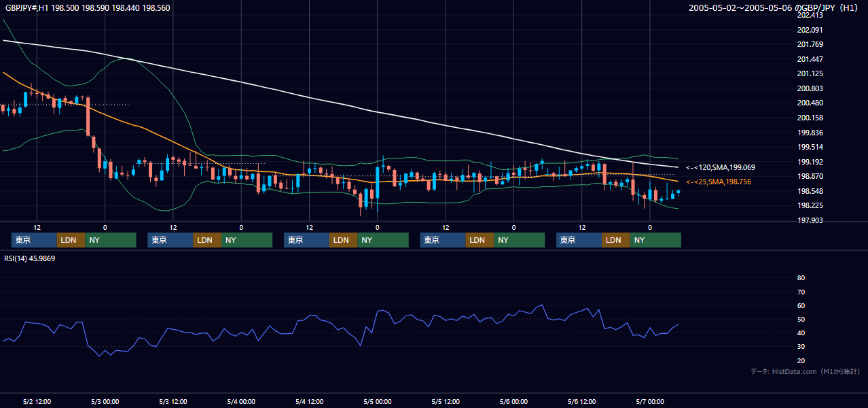
Task: Click RSI axis level 20
Action: pyautogui.click(x=801, y=360)
